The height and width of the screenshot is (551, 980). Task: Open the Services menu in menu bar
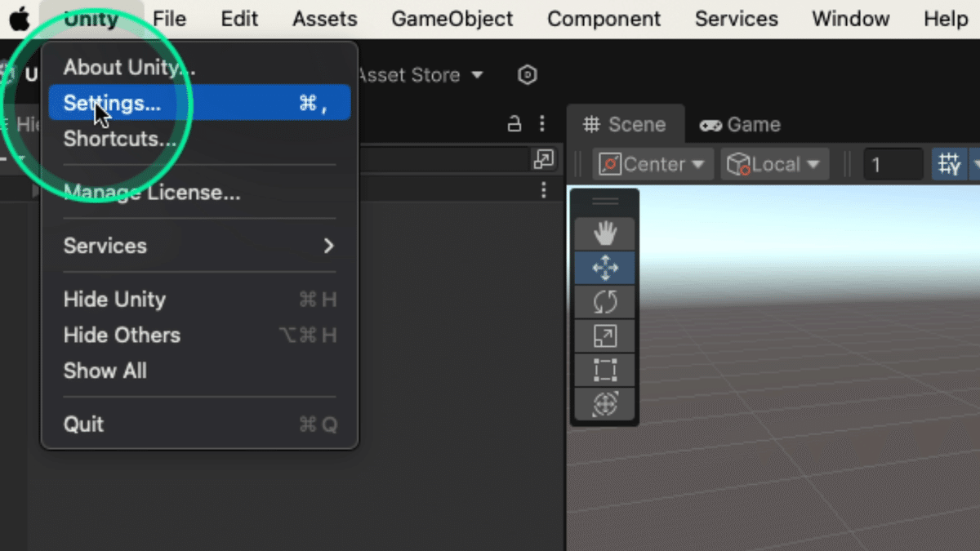(x=737, y=19)
